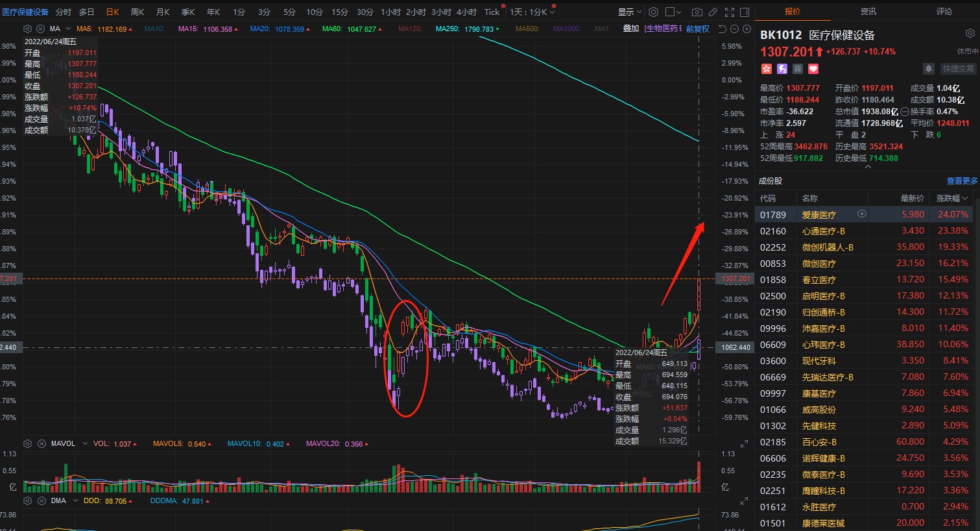Zoom in chart with plus icon
The image size is (980, 531).
point(746,29)
